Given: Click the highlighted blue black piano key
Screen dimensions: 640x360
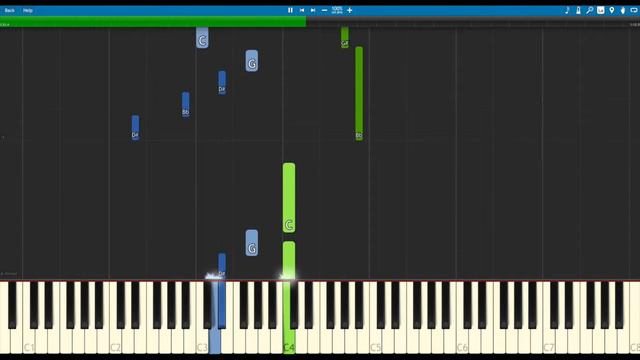Looking at the screenshot, I should click(222, 304).
